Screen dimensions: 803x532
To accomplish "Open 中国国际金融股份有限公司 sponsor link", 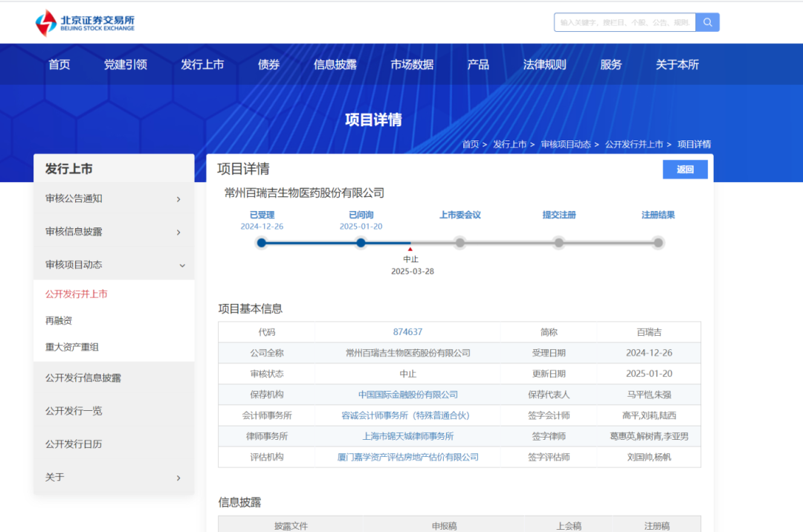I will tap(407, 395).
